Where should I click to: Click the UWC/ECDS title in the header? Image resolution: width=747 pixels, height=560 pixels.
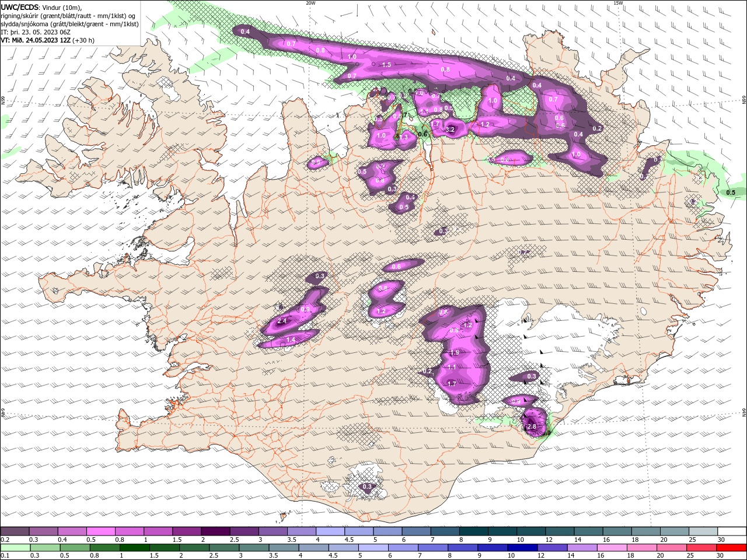pos(19,7)
